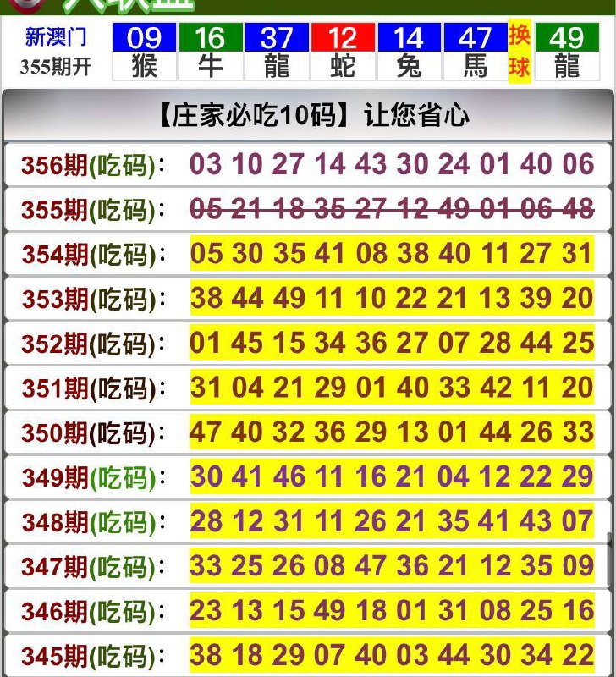This screenshot has height=677, width=616.
Task: Click 346期 highlighted numbers starting 23 13
Action: [x=392, y=610]
